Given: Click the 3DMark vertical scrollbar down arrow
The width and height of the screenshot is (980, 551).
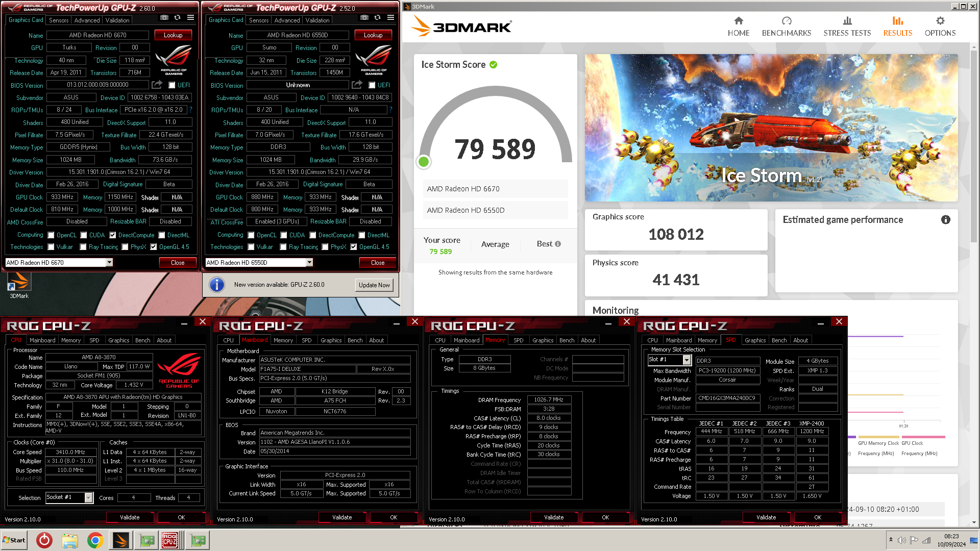Looking at the screenshot, I should point(974,522).
